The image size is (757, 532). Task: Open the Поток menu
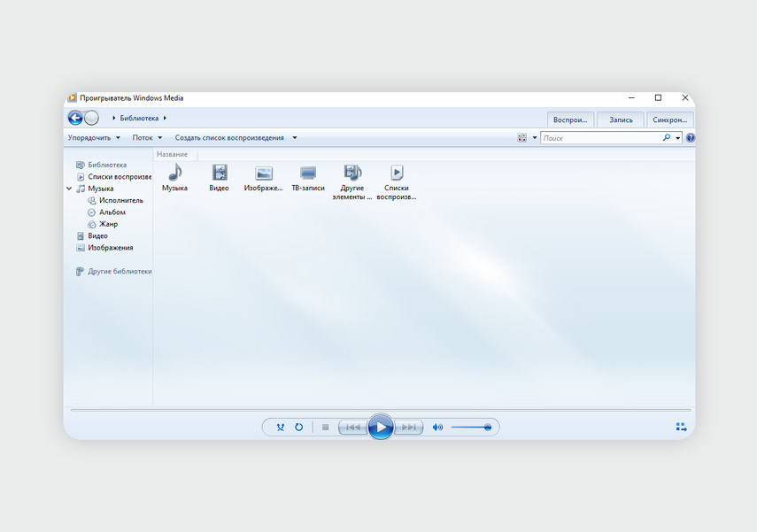pyautogui.click(x=147, y=137)
